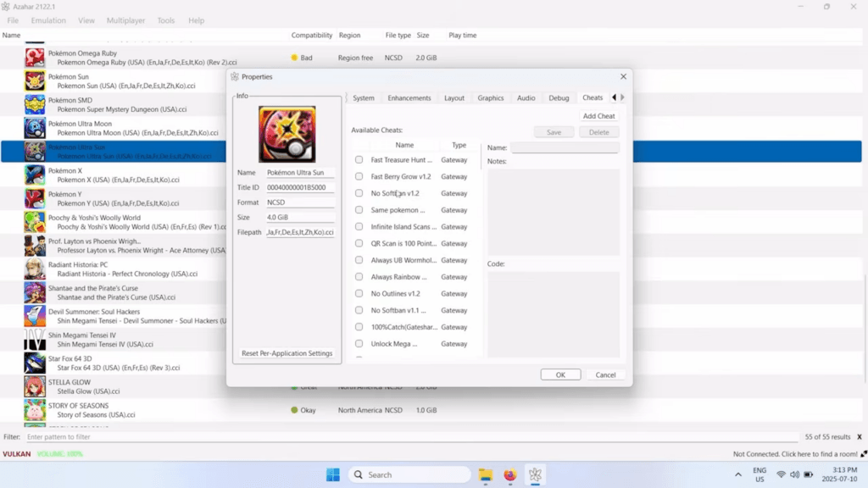Click the STELLA GLOW game icon
Viewport: 868px width, 488px height.
[34, 386]
